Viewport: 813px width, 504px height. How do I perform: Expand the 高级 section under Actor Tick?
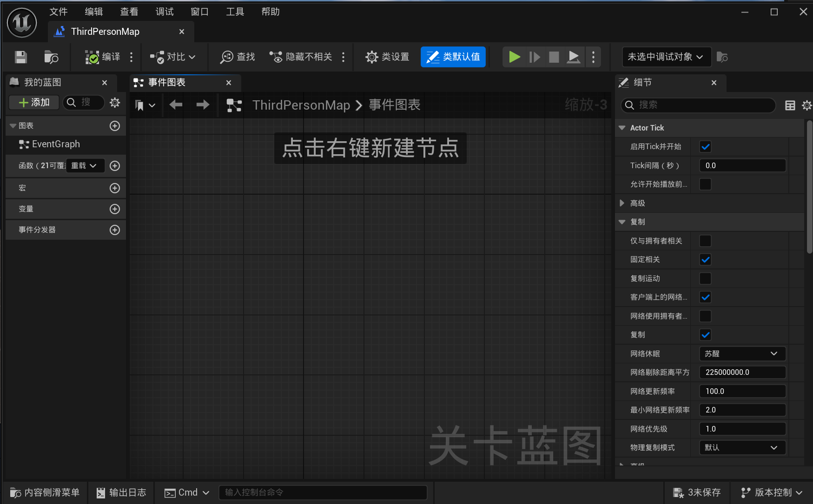tap(622, 203)
